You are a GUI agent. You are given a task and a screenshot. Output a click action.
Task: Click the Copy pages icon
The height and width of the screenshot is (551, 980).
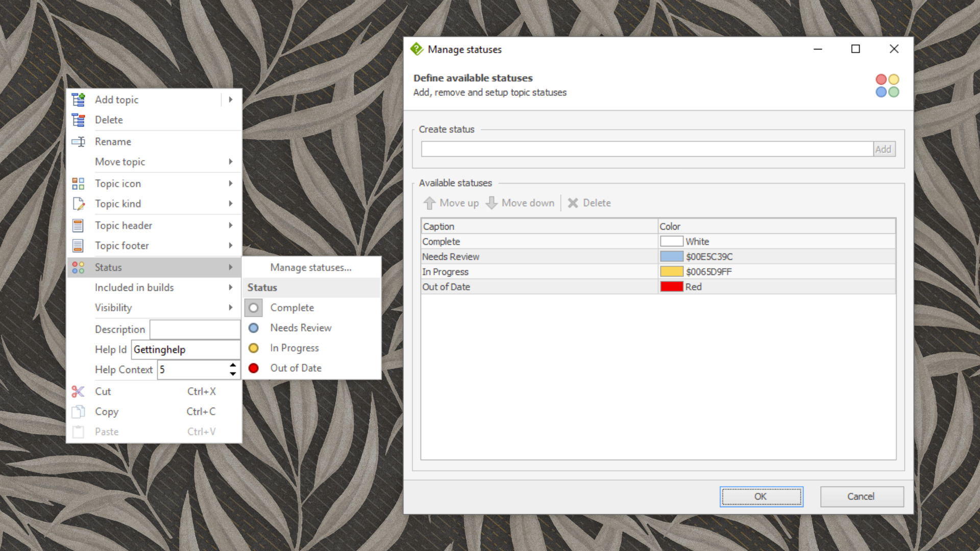tap(78, 412)
